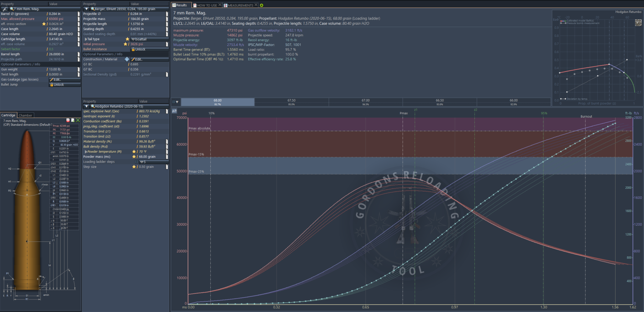Screen dimensions: 644x312
Task: Click the rifle icon beside the caliber name
Action: tap(5, 9)
